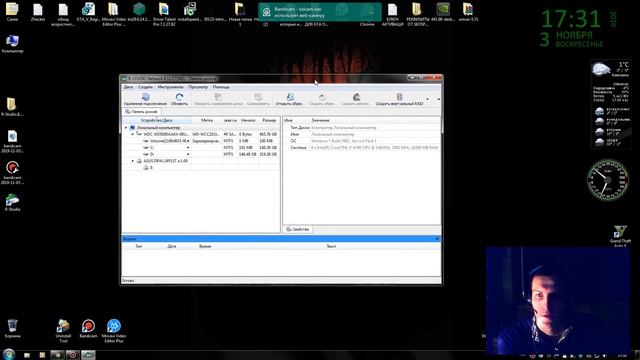
Task: Open the bandicam video file with red icon
Action: point(12,173)
